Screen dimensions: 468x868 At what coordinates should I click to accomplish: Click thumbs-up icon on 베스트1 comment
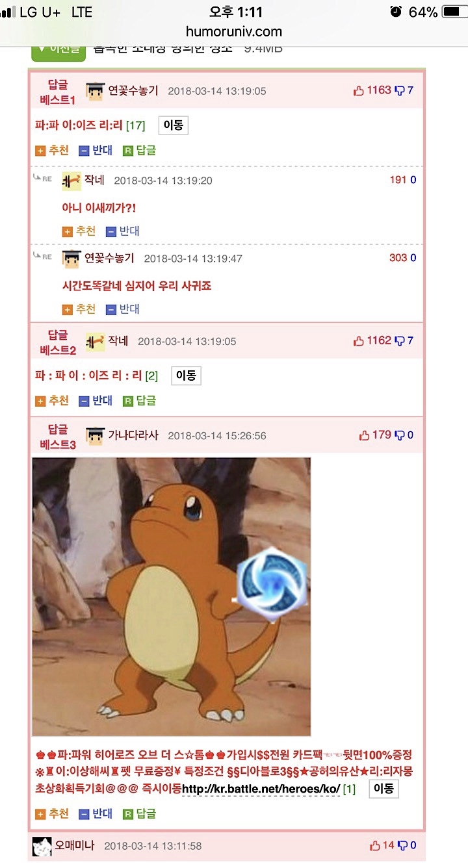pyautogui.click(x=359, y=91)
